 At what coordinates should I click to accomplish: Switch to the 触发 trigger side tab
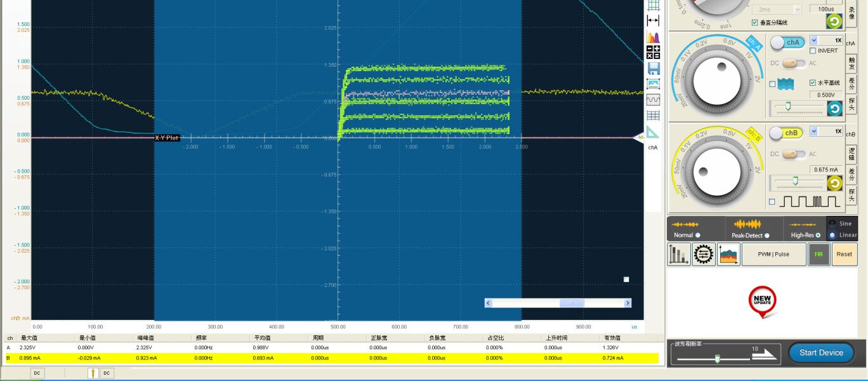(852, 62)
